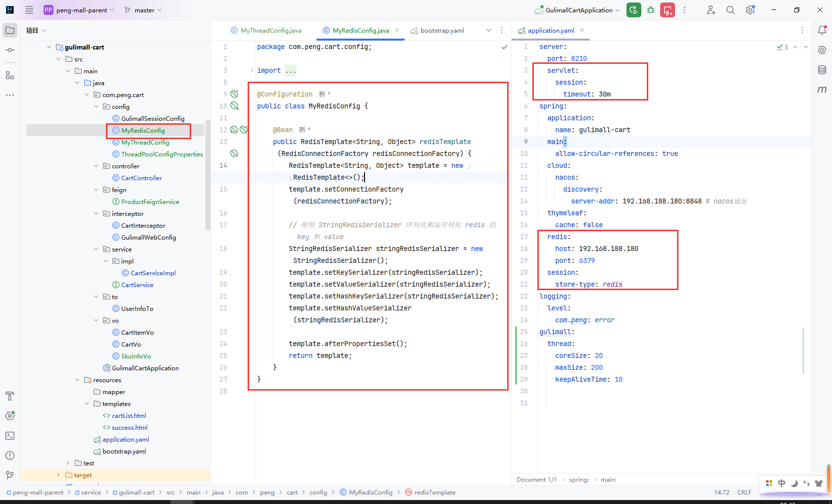This screenshot has height=504, width=832.
Task: Open the Git tool window
Action: click(x=10, y=475)
